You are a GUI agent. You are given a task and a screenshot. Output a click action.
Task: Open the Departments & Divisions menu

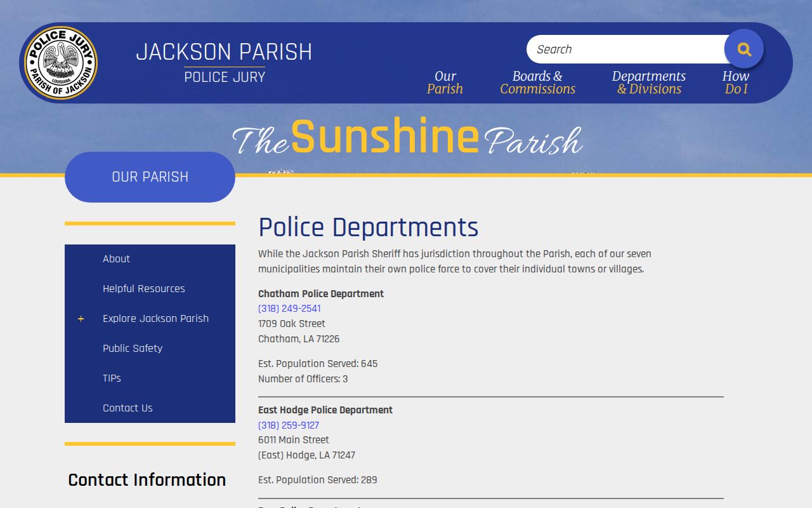[648, 83]
